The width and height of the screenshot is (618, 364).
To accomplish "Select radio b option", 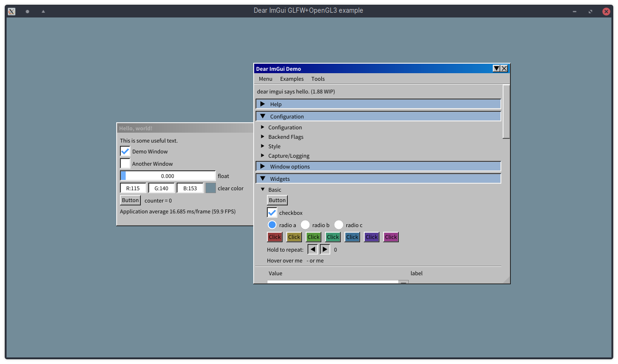I will pos(305,225).
